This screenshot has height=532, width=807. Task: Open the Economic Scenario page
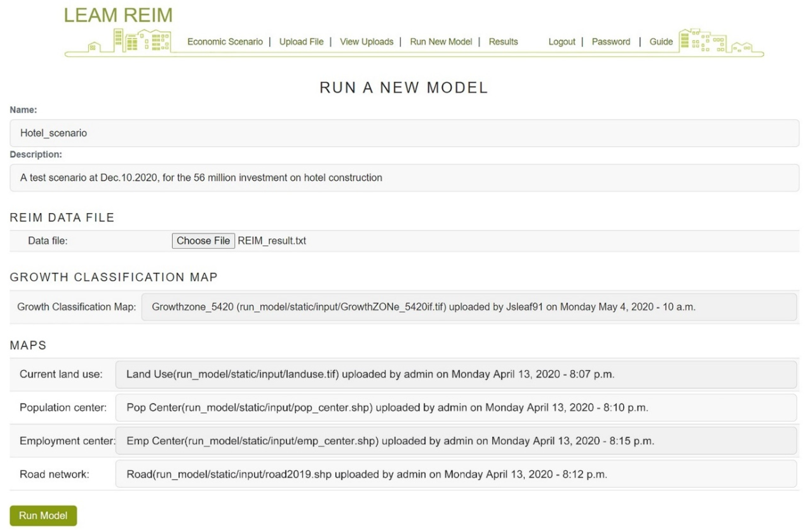[225, 42]
